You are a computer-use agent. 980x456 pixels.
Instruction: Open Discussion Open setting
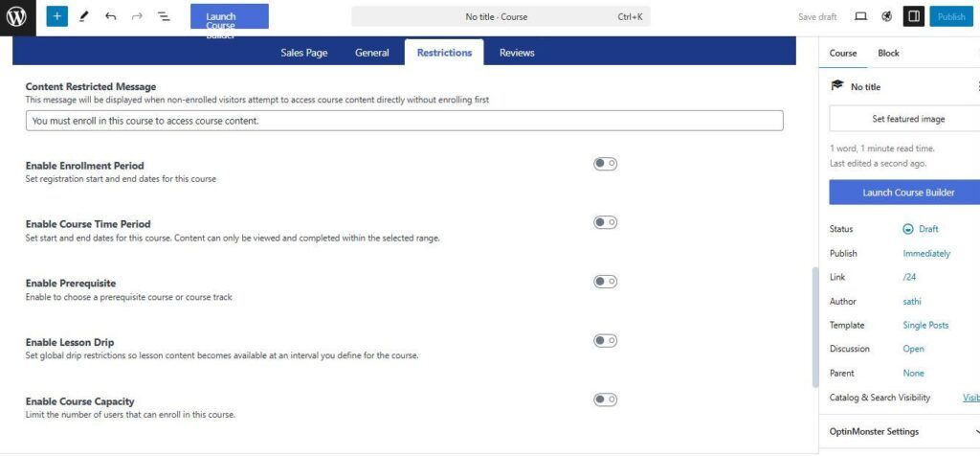tap(913, 349)
